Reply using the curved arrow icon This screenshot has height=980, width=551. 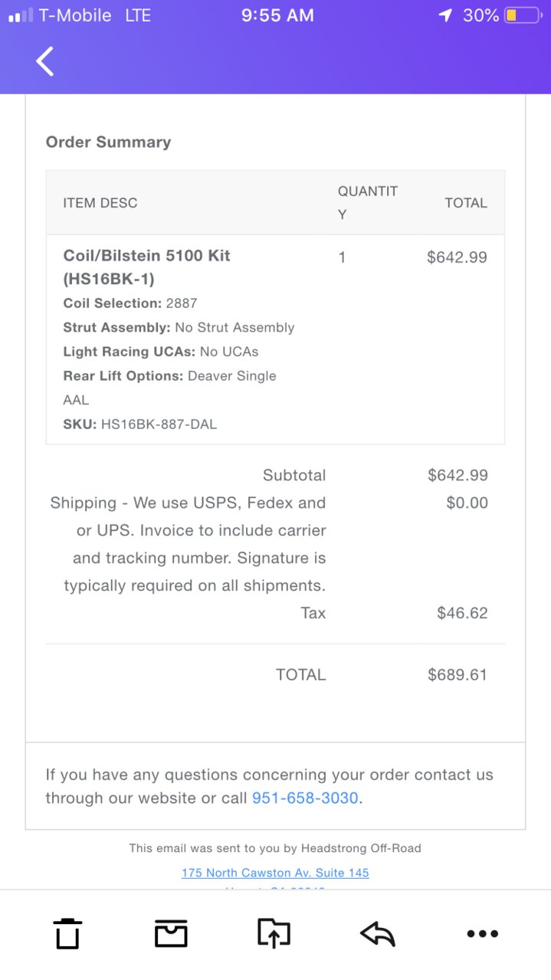377,933
